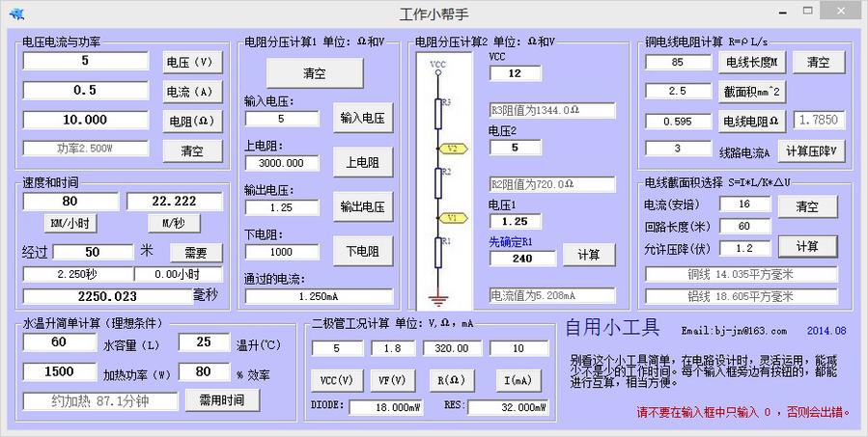Click the 下电阻 button

coord(362,252)
